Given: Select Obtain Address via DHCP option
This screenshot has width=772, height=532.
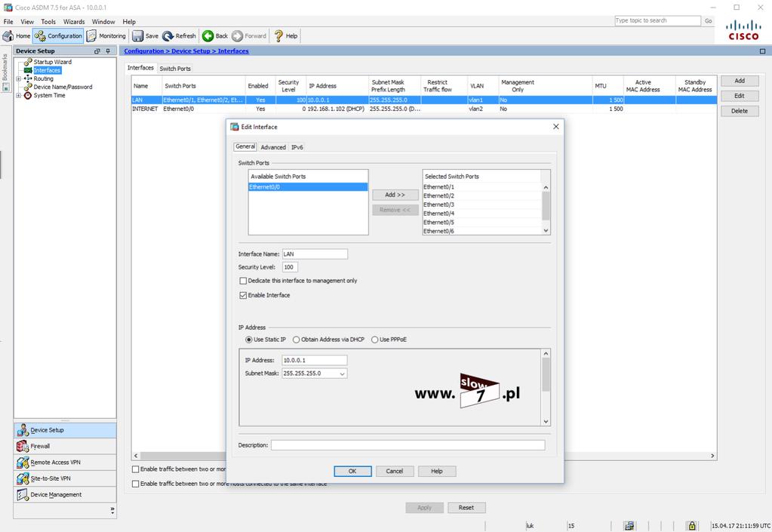Looking at the screenshot, I should click(x=297, y=340).
